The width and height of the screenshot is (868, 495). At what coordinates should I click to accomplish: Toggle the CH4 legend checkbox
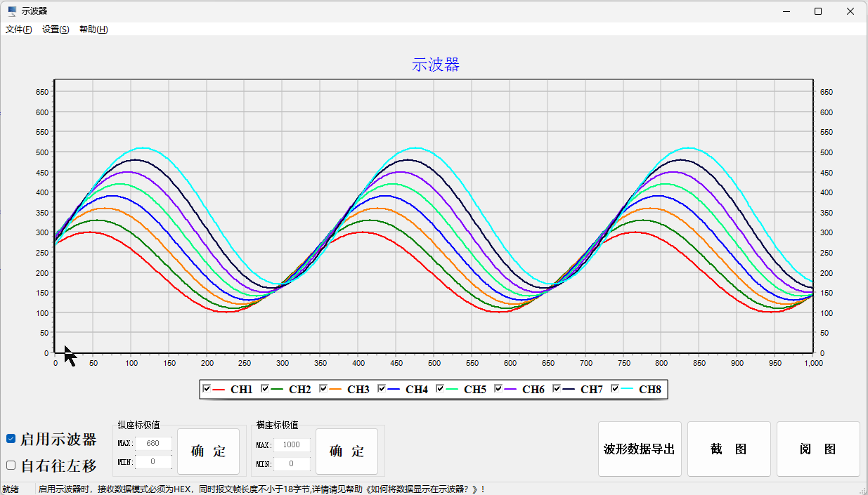[382, 389]
